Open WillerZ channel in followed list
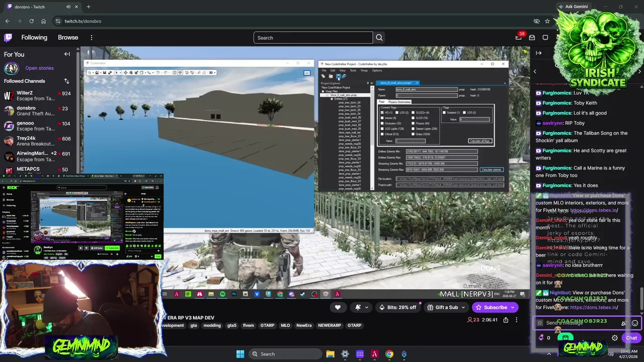 39,96
